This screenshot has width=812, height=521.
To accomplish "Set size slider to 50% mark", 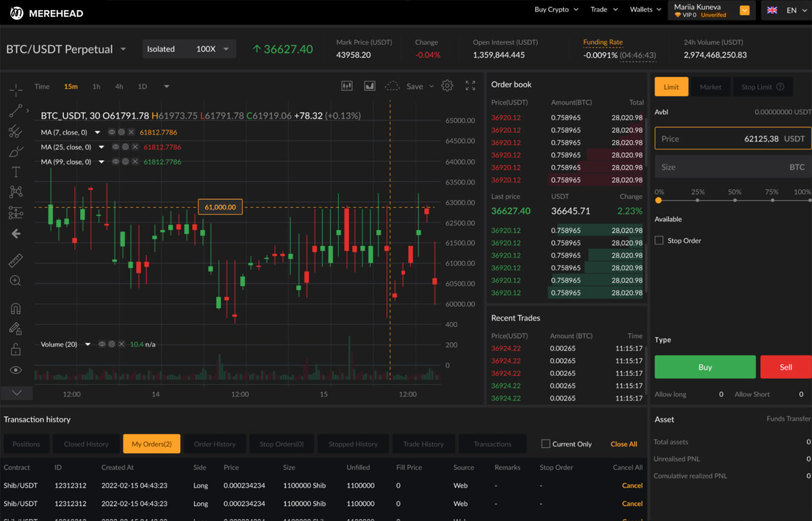I will tap(734, 200).
